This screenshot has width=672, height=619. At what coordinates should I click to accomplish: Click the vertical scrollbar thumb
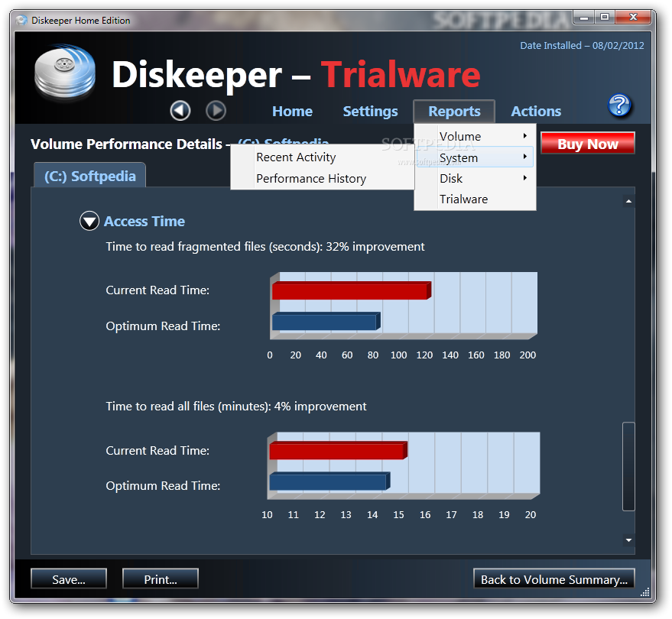click(x=628, y=466)
